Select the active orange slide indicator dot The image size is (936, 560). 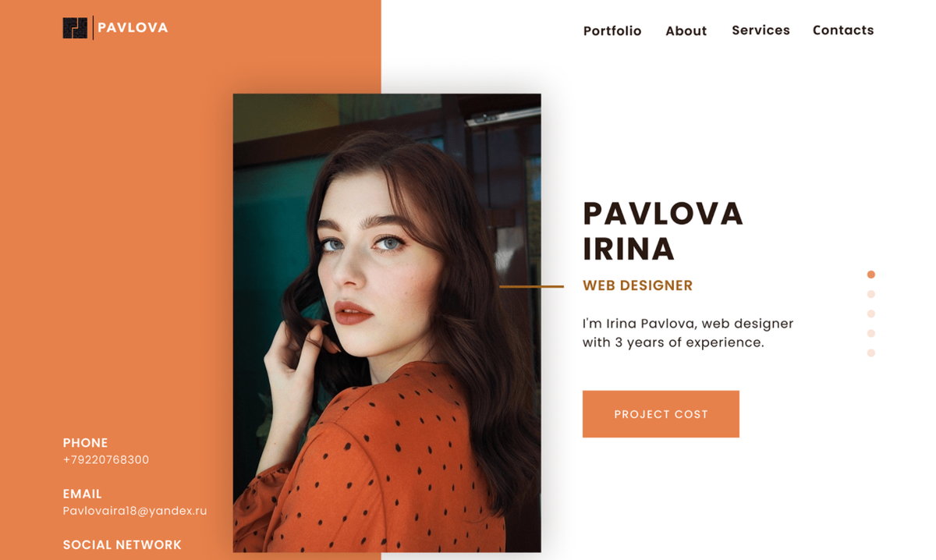coord(871,275)
